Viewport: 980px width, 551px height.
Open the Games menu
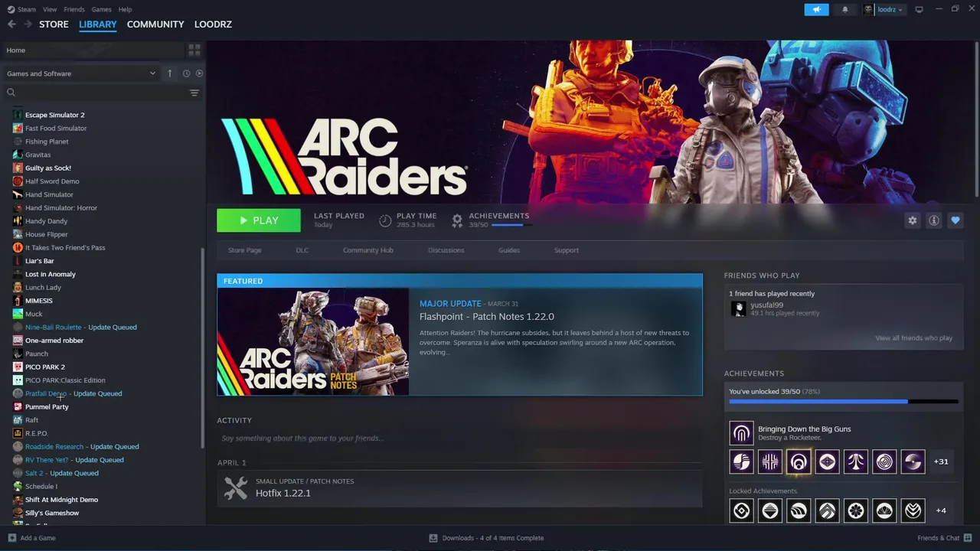(101, 9)
